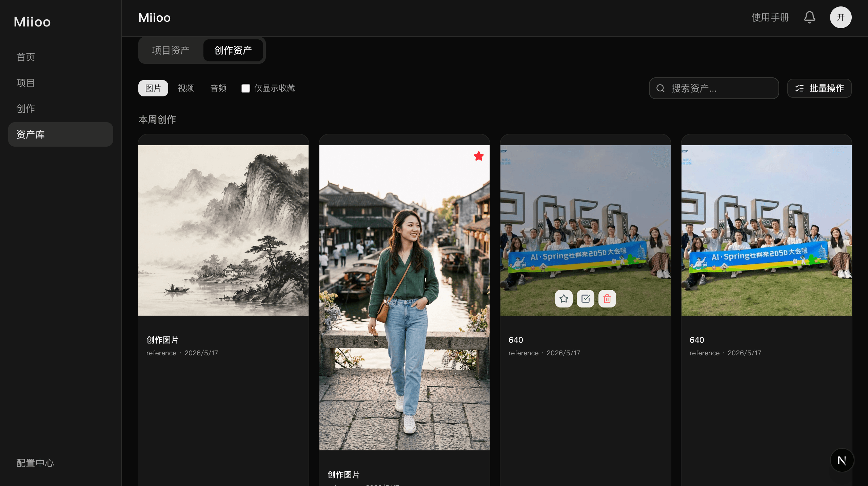Filter by 图片 type

[x=153, y=88]
